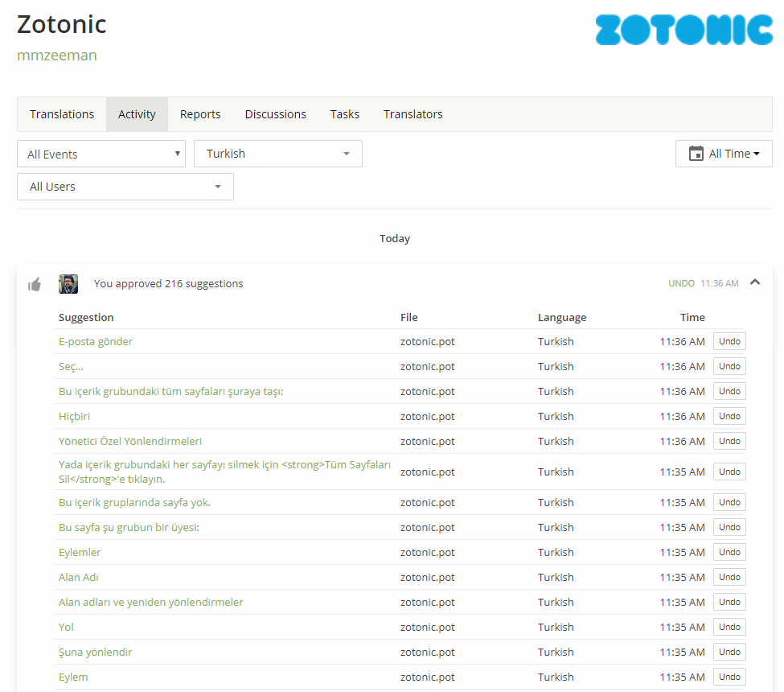Click the mmzeeman owner link
Viewport: 784px width, 692px height.
point(57,55)
